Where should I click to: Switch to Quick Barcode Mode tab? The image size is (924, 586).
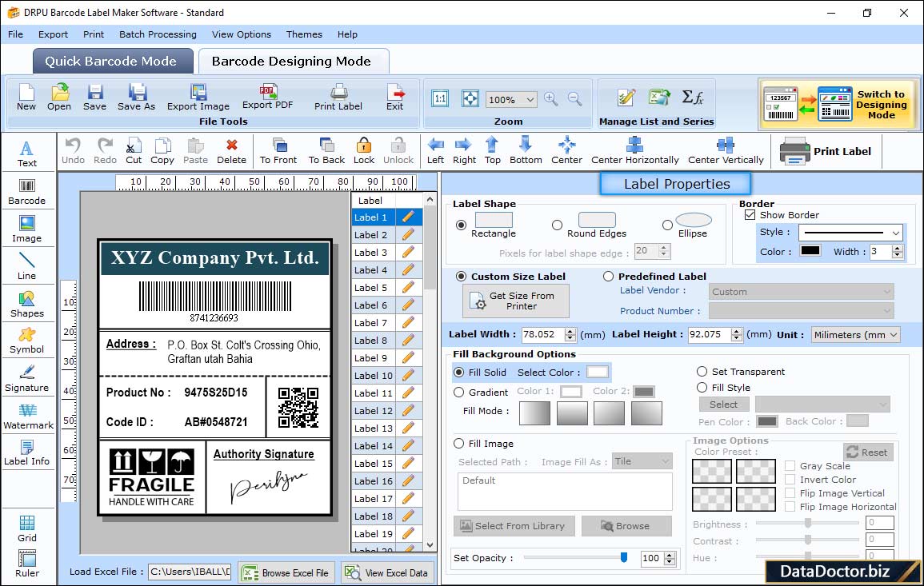pyautogui.click(x=113, y=62)
